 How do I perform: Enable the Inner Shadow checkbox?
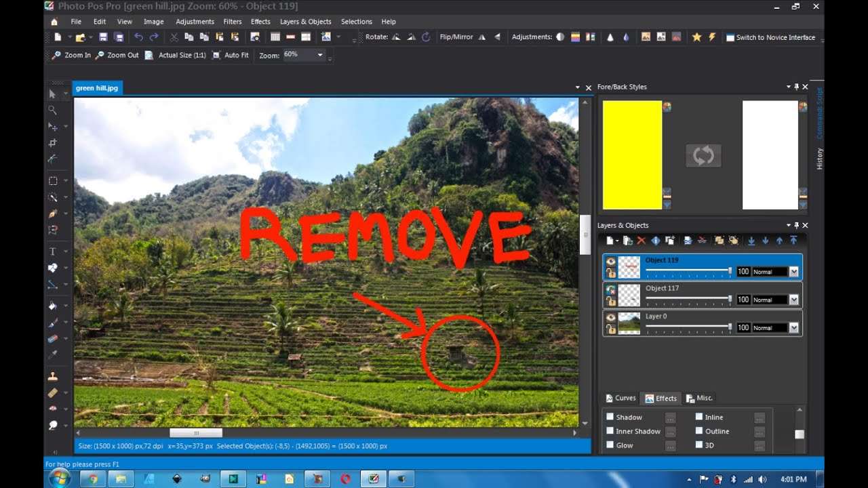[610, 431]
